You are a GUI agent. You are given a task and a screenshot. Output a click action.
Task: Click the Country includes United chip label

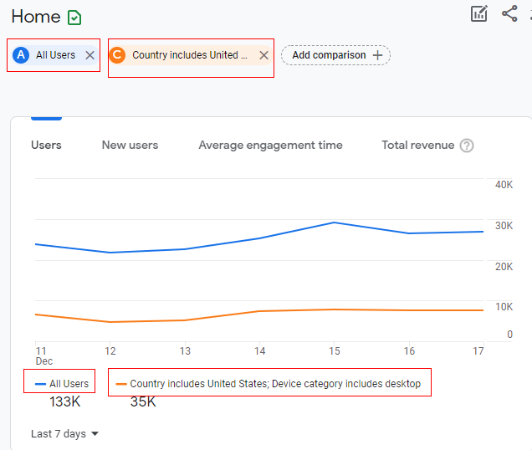pos(190,55)
